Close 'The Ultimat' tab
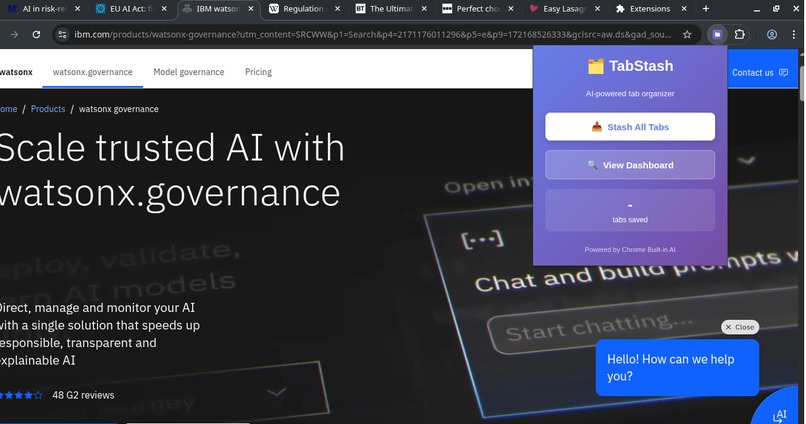806x424 pixels. [x=424, y=9]
